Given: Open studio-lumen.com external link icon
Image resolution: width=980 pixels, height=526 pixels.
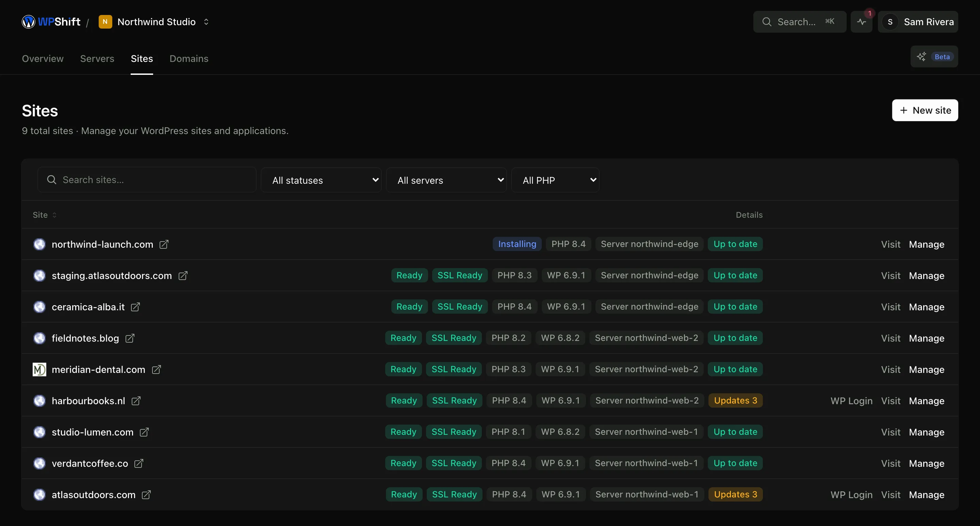Looking at the screenshot, I should coord(144,432).
